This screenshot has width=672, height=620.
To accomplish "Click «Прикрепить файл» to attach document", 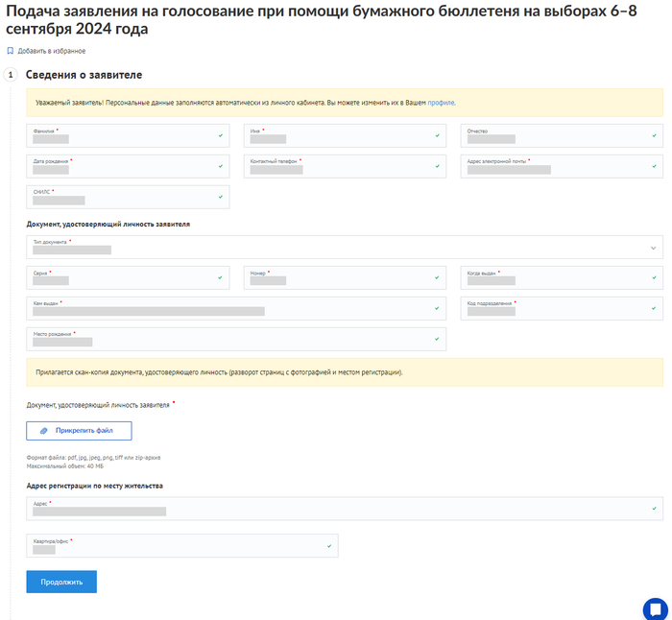I will [x=79, y=431].
